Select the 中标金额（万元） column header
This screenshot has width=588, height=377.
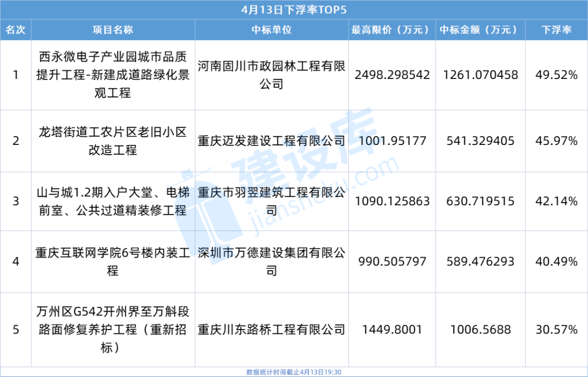[480, 30]
